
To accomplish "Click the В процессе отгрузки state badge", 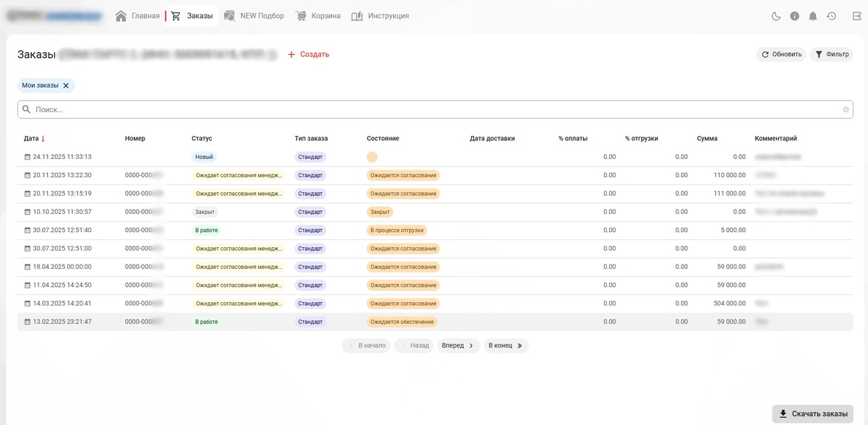I will [x=397, y=230].
